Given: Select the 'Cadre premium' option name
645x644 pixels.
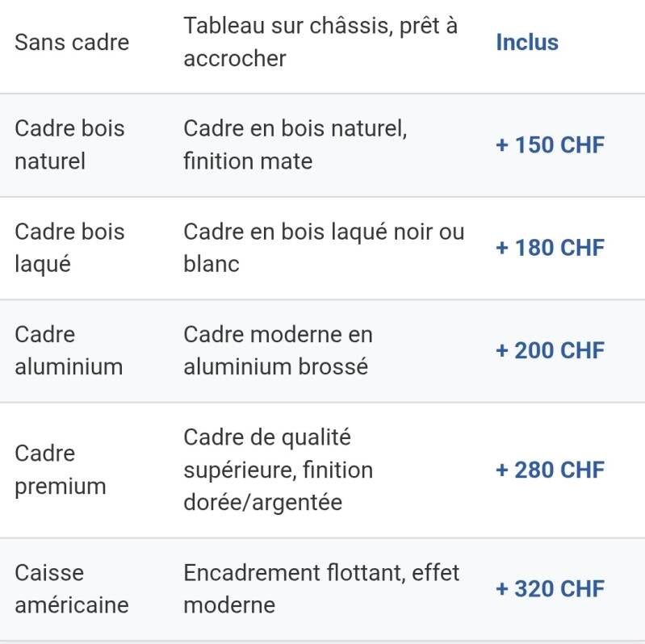Looking at the screenshot, I should (x=61, y=470).
